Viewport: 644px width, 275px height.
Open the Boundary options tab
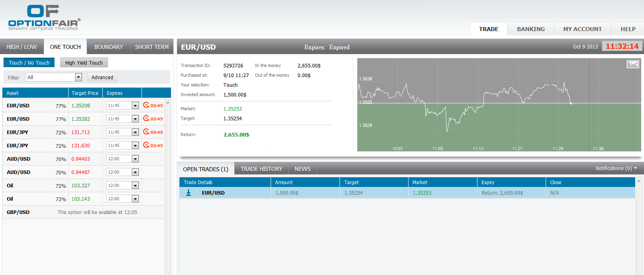coord(108,47)
